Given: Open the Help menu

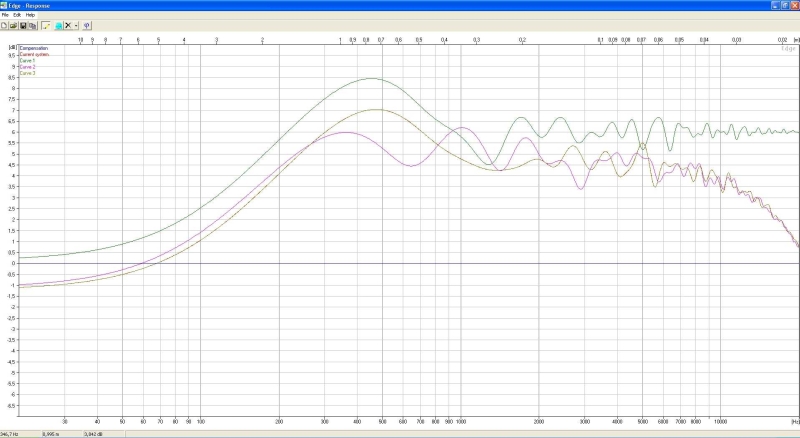Looking at the screenshot, I should tap(30, 15).
